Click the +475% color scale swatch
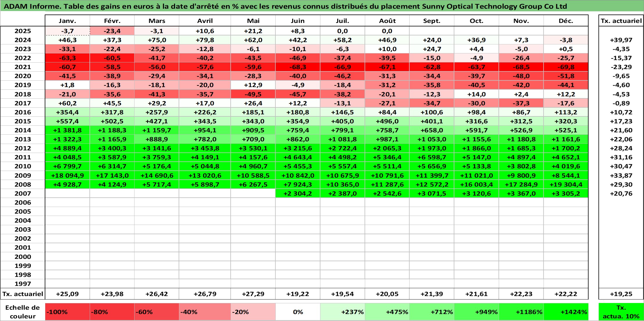Image resolution: width=644 pixels, height=321 pixels. coord(387,312)
